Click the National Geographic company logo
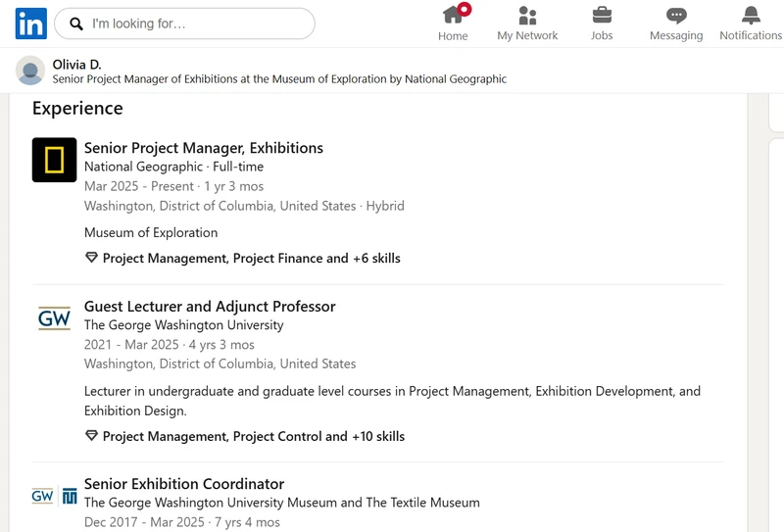Image resolution: width=784 pixels, height=532 pixels. pos(55,160)
